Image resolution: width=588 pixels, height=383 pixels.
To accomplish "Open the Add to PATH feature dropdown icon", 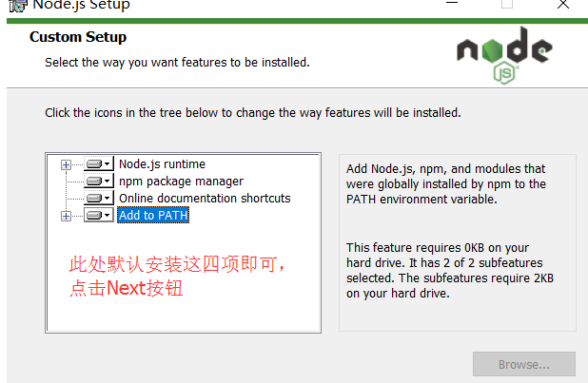I will pos(99,216).
